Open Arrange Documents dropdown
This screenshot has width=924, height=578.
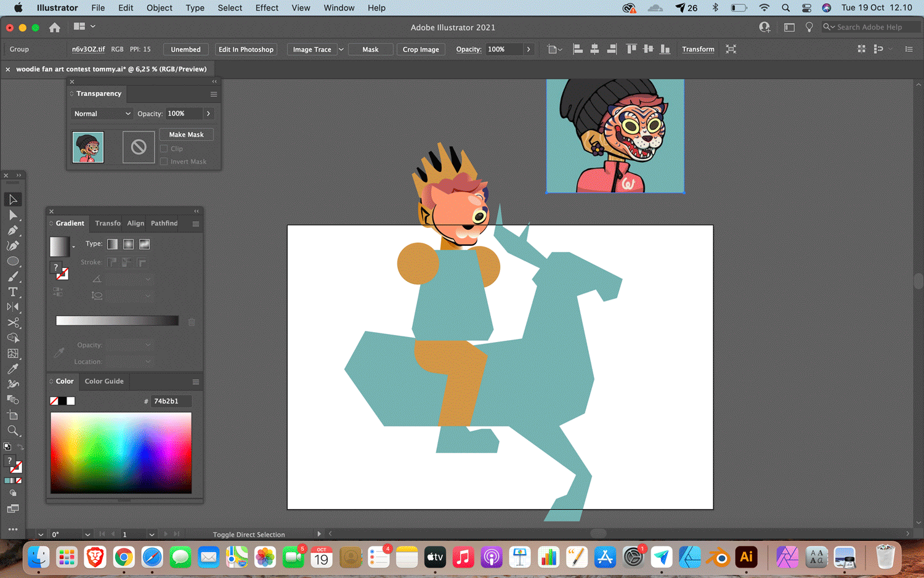[84, 26]
